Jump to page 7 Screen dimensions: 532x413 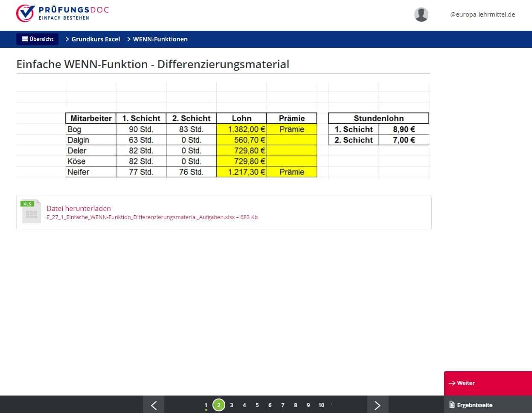point(283,405)
